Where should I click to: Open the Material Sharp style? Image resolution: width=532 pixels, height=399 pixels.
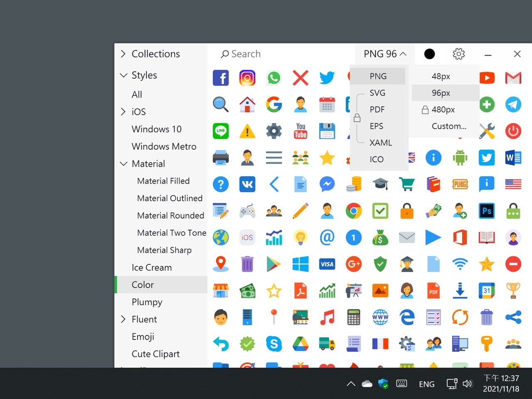click(x=161, y=250)
